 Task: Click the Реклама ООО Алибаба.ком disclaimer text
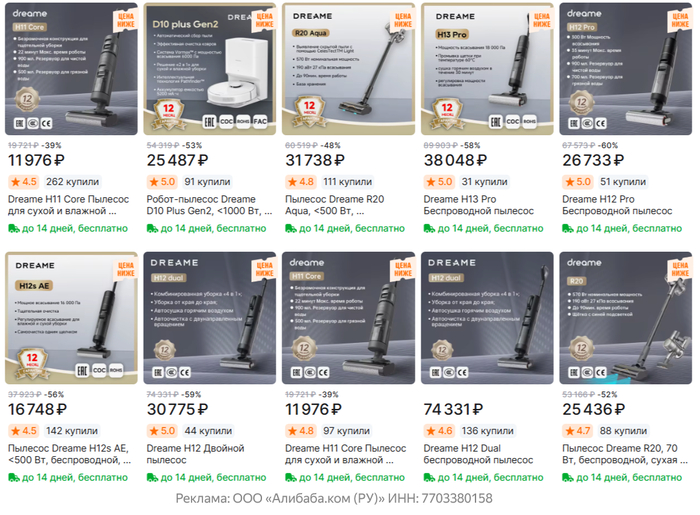pos(334,498)
